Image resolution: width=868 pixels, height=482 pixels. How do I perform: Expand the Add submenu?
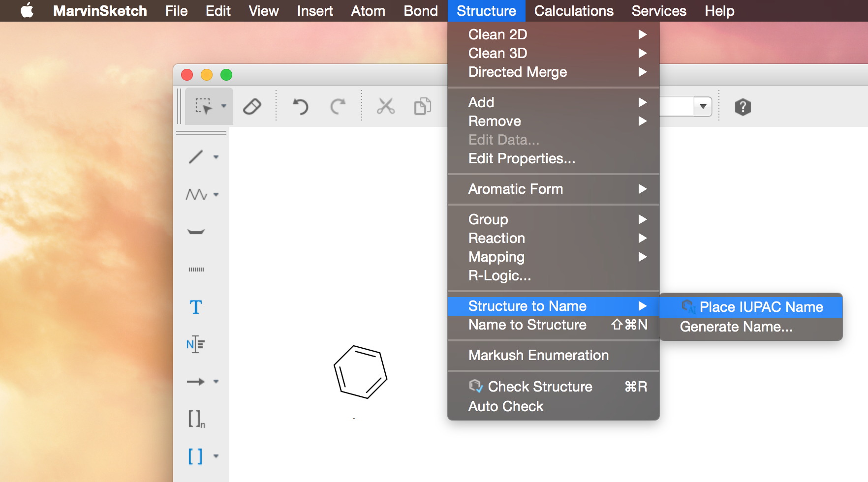554,102
